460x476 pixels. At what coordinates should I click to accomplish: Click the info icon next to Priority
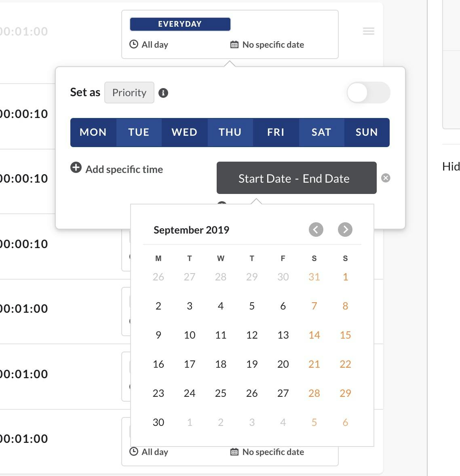(163, 93)
